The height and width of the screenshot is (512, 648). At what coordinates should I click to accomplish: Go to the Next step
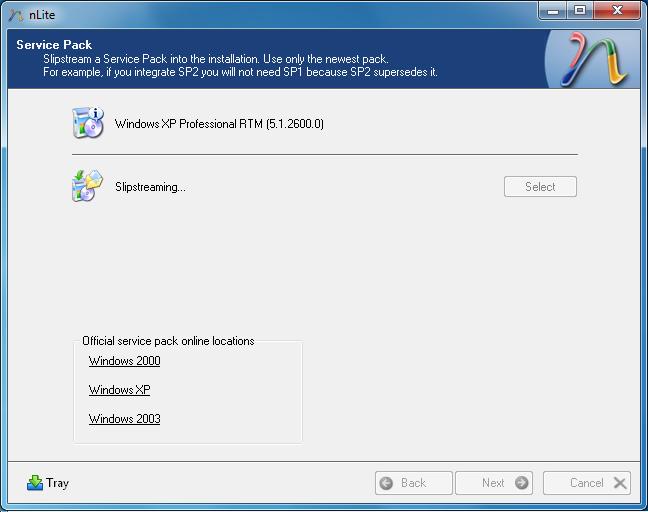pos(494,483)
